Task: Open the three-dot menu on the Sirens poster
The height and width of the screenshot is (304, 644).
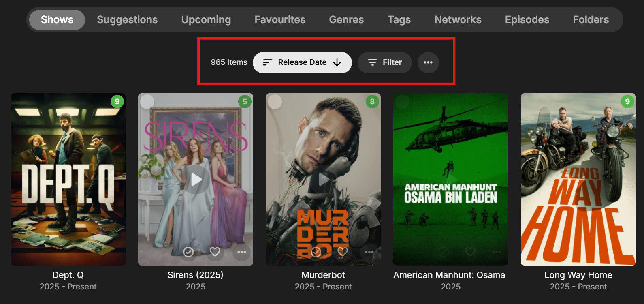Action: [x=242, y=252]
